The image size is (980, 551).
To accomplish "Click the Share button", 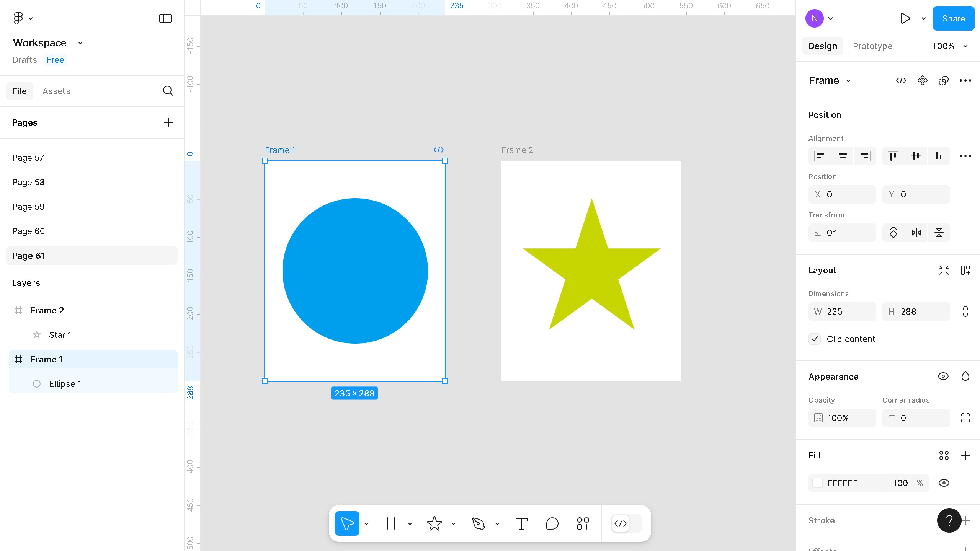I will coord(953,18).
